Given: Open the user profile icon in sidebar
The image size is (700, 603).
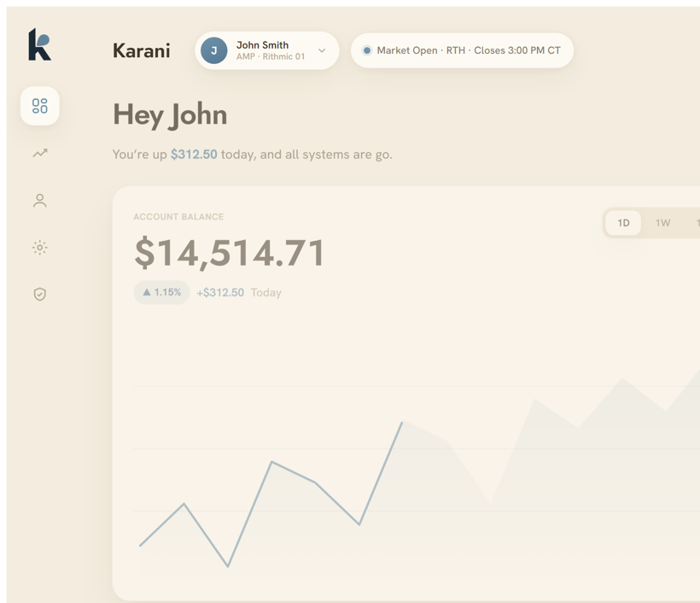Looking at the screenshot, I should pos(40,200).
